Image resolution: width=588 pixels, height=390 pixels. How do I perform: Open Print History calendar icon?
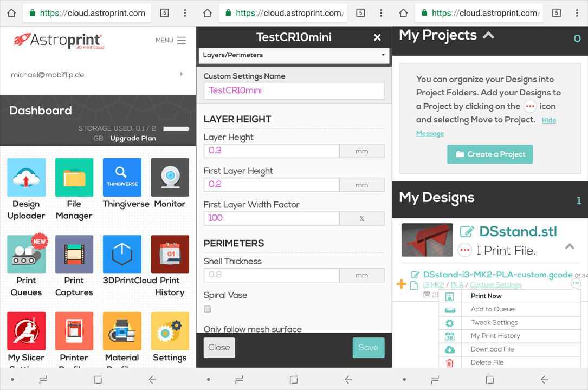point(170,254)
